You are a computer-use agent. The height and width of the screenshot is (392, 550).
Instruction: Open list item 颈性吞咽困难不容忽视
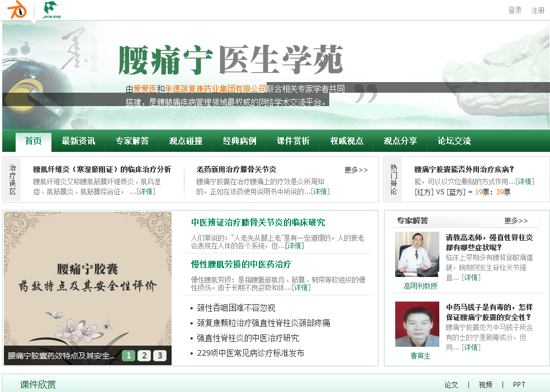tap(236, 308)
